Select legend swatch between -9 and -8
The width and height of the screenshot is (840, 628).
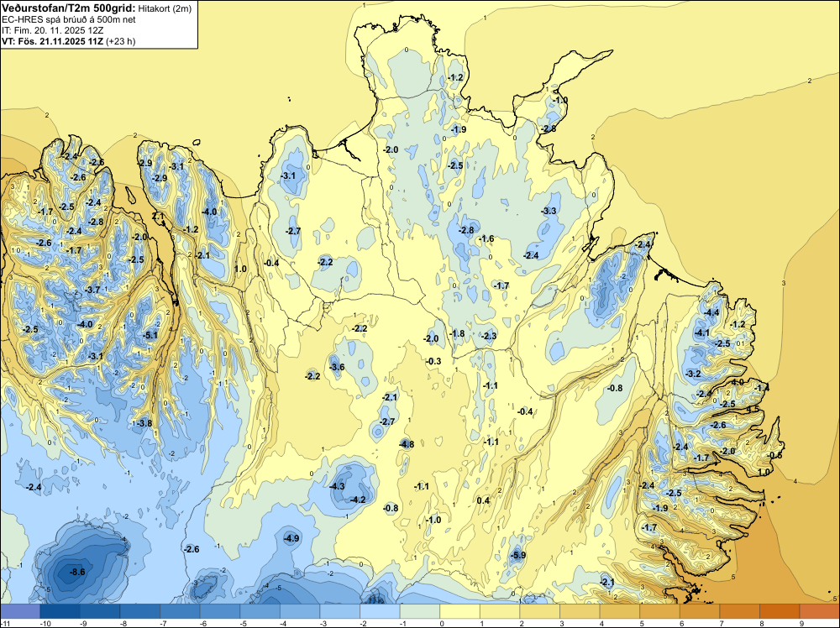(x=100, y=611)
